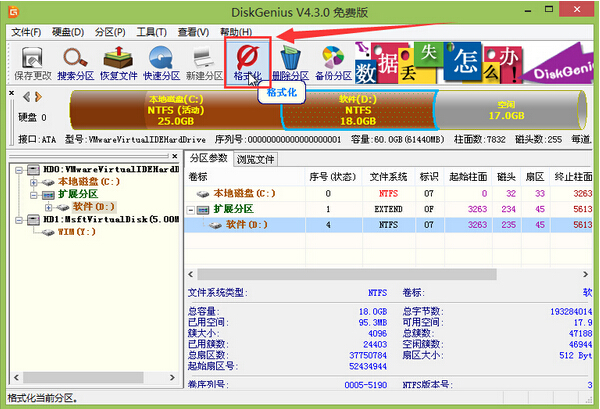
Task: Close the tree panel with its X button
Action: (x=174, y=156)
